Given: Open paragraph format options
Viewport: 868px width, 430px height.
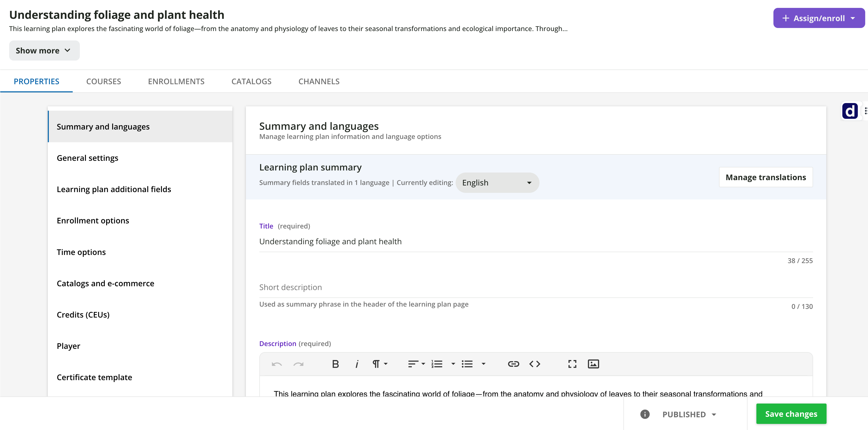Looking at the screenshot, I should click(380, 364).
